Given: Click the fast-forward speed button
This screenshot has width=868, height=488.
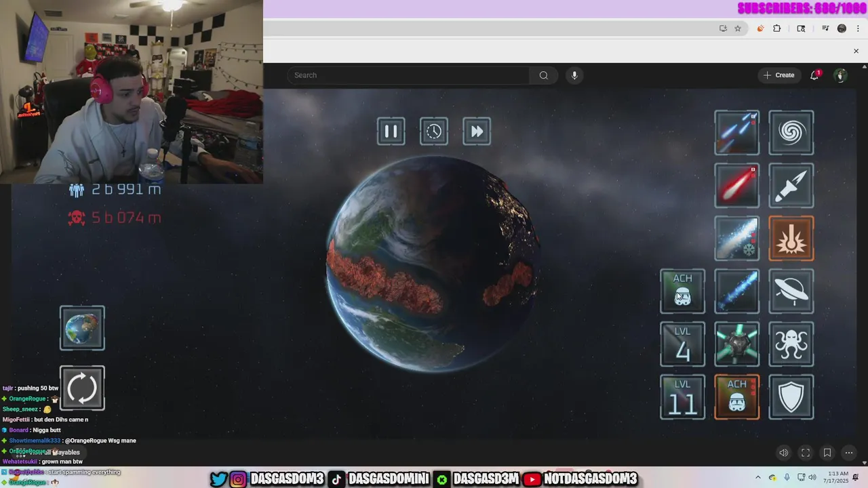Looking at the screenshot, I should pos(477,131).
